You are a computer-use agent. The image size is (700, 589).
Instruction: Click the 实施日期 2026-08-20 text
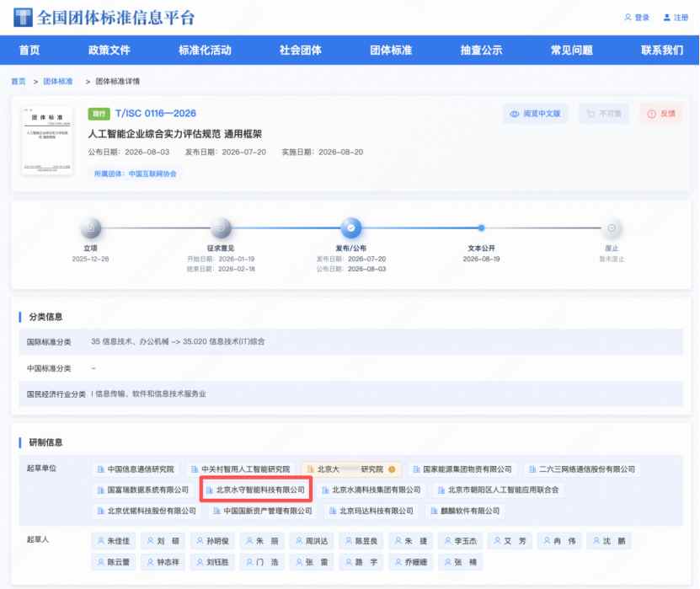323,153
